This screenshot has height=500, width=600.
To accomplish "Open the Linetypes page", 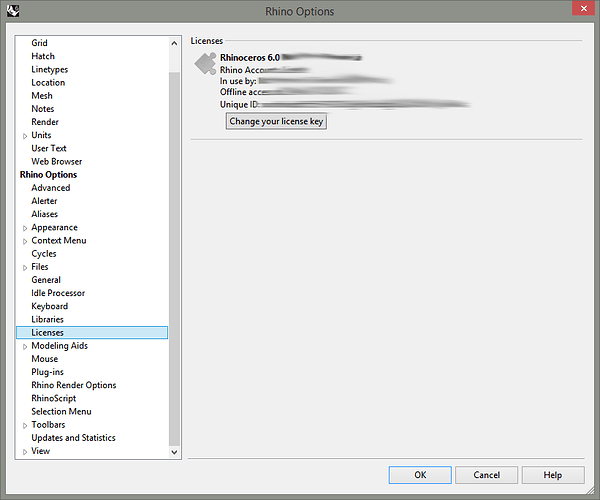I will (50, 69).
